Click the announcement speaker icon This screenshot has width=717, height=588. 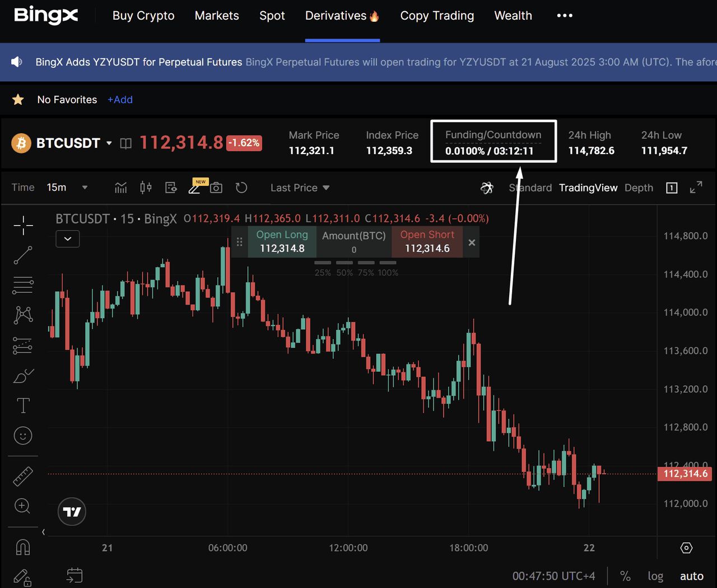(x=17, y=62)
